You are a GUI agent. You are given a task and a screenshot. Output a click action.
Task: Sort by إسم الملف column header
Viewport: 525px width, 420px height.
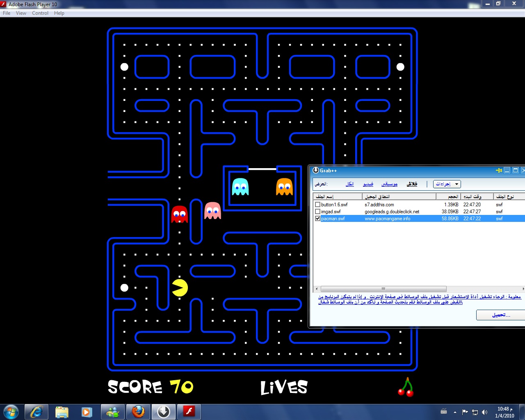(338, 196)
